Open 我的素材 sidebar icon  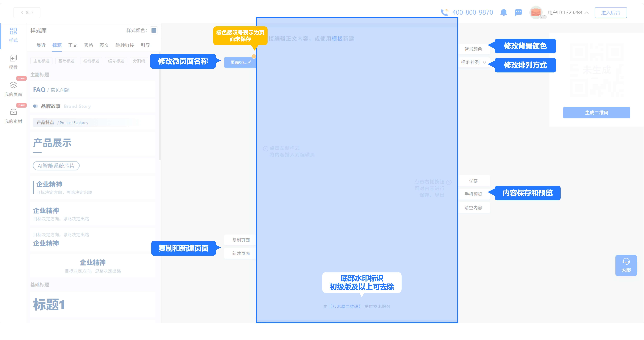(13, 112)
